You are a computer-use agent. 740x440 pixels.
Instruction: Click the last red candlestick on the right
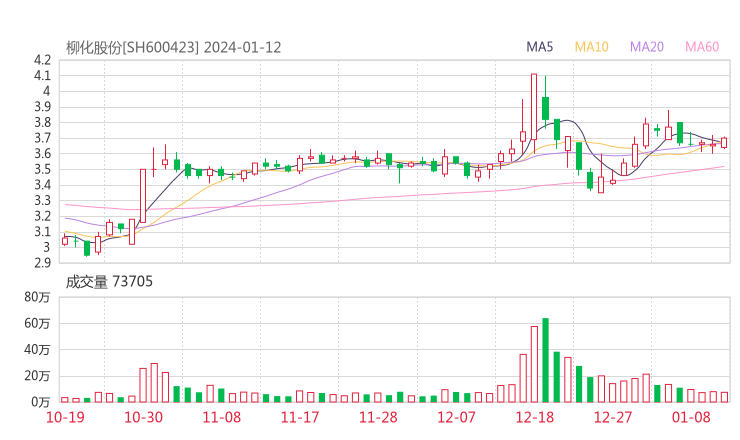tap(724, 143)
